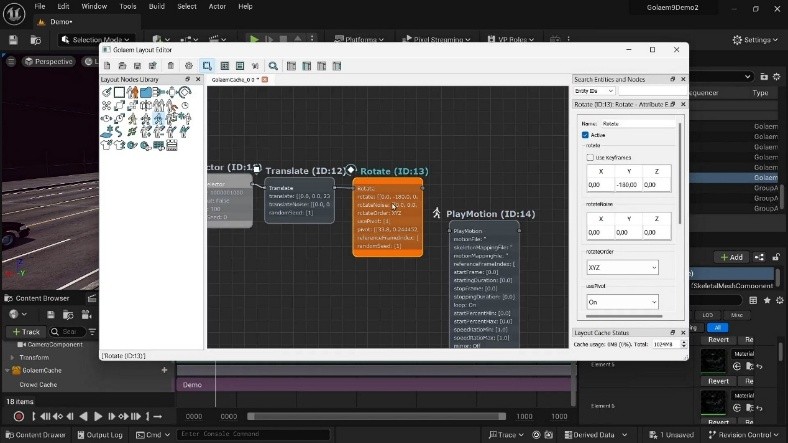
Task: Toggle the LOD filter button in Details
Action: point(708,315)
